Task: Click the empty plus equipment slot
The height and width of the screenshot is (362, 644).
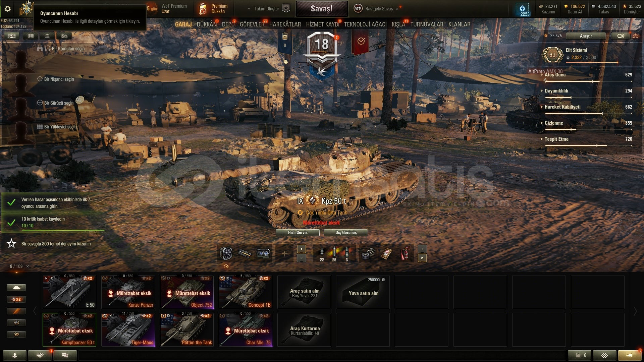Action: tap(284, 254)
